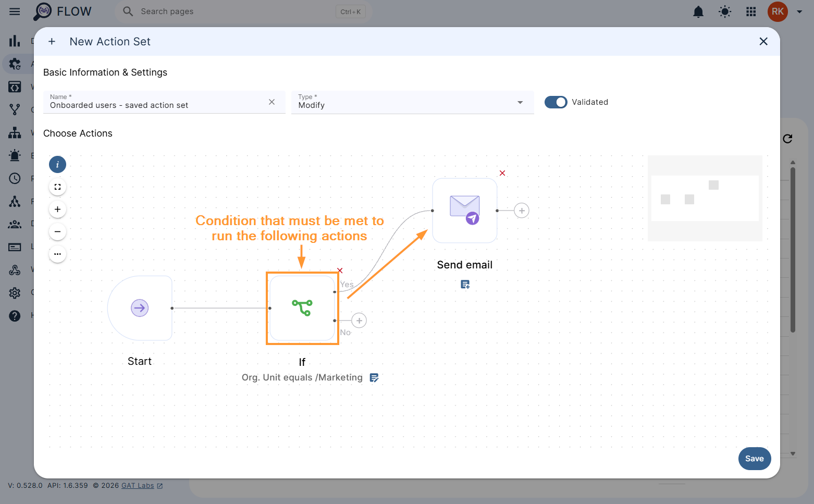Click the background page scrollbar
This screenshot has width=814, height=504.
(x=793, y=249)
